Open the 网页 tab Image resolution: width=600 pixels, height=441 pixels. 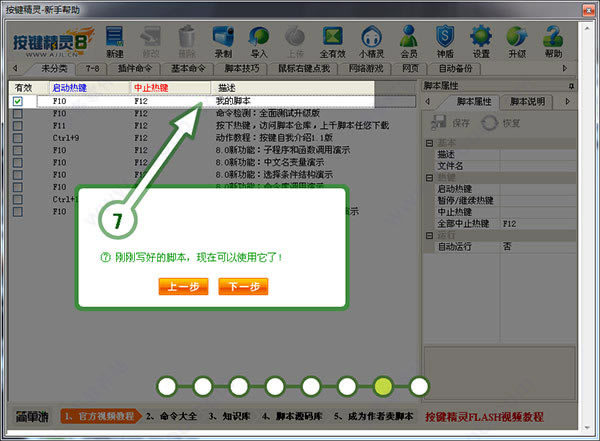[410, 69]
